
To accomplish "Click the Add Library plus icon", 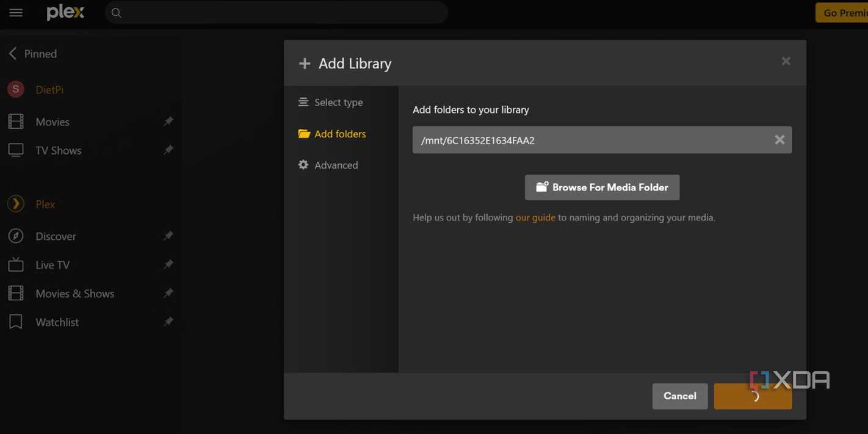I will pos(305,63).
